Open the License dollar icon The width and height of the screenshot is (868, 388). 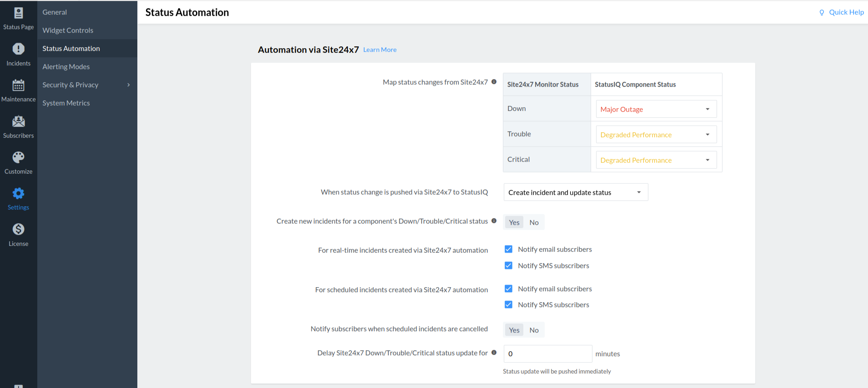(18, 229)
